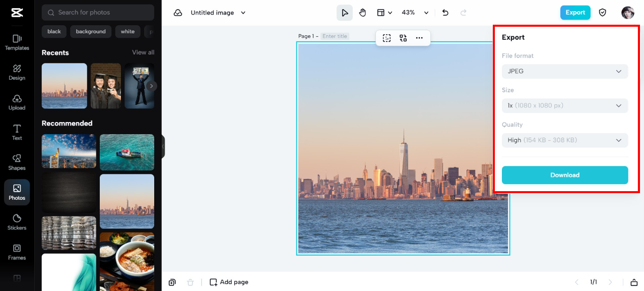
Task: Open the Design panel
Action: tap(17, 72)
